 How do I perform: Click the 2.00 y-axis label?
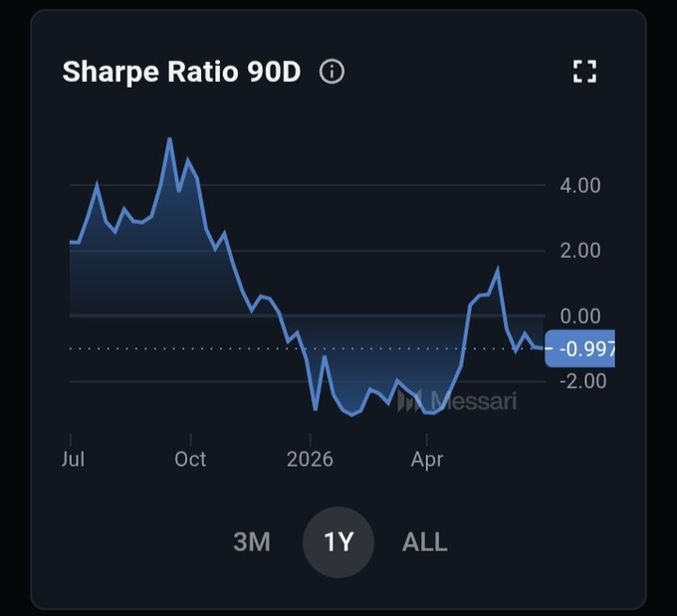point(579,251)
